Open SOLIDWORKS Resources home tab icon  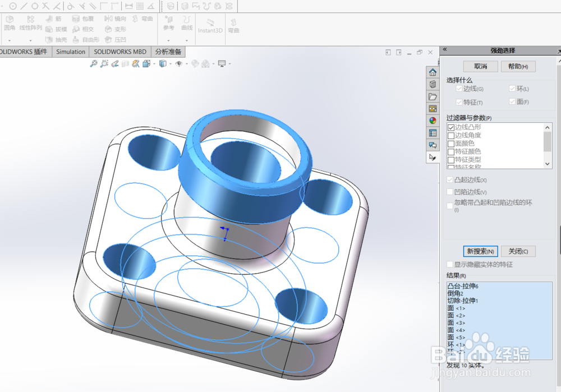(x=433, y=72)
